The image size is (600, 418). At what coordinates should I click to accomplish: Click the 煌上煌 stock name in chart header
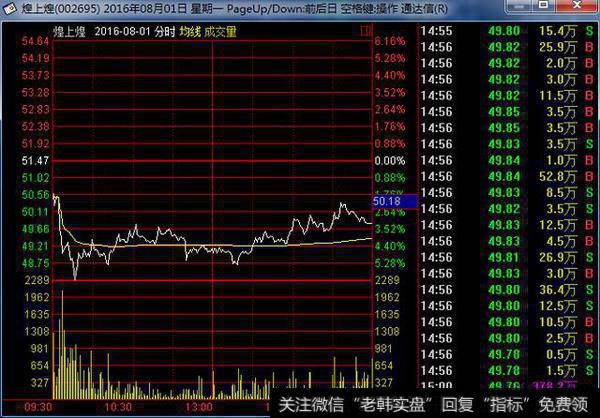pyautogui.click(x=69, y=32)
